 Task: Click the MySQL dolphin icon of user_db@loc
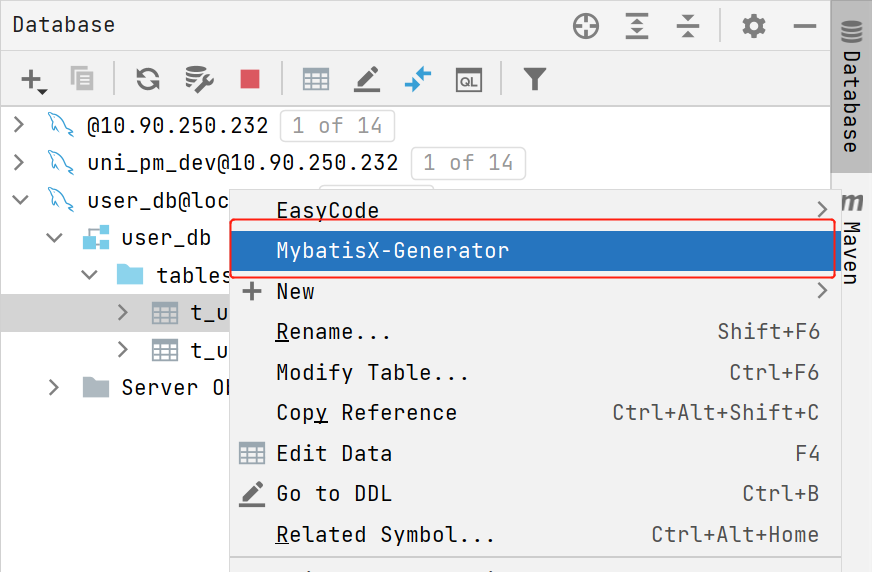click(x=60, y=200)
